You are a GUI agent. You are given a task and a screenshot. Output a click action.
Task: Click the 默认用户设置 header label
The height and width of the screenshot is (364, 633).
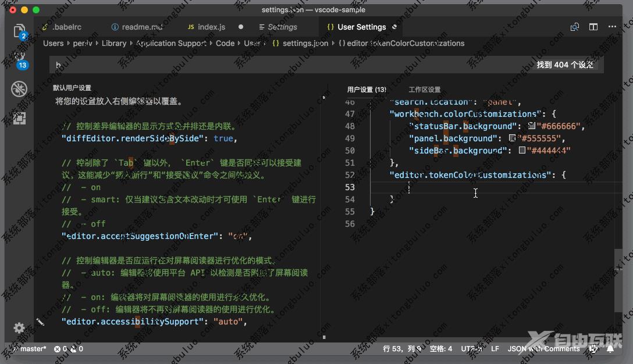[x=72, y=88]
